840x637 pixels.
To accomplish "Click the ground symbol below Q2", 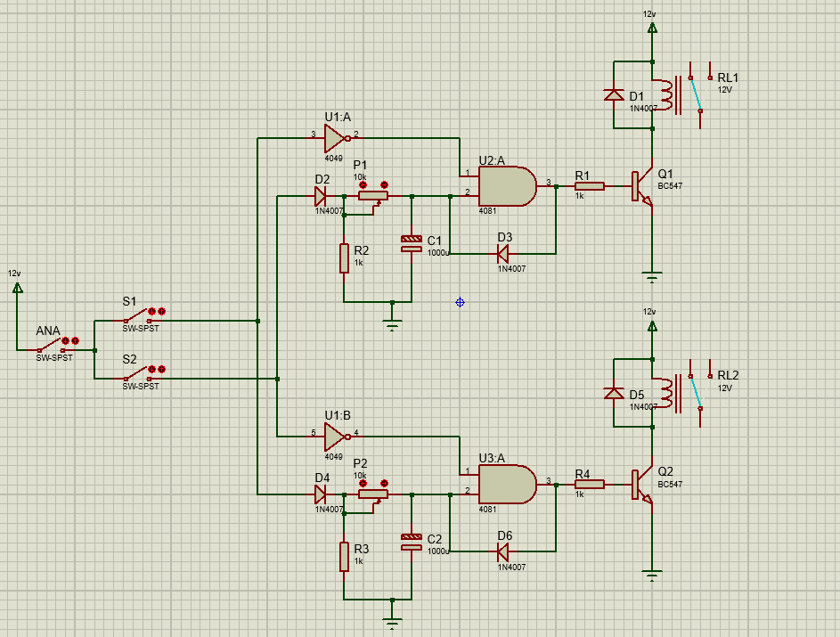I will [652, 576].
